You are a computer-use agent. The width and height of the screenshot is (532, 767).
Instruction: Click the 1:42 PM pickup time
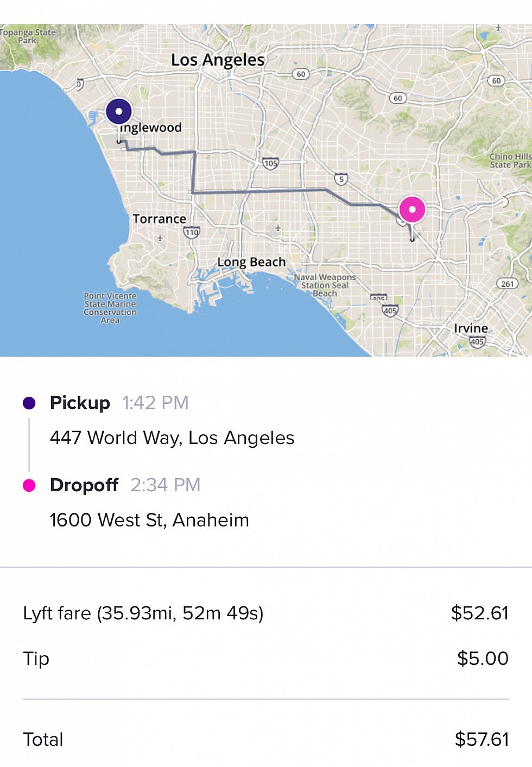(155, 403)
